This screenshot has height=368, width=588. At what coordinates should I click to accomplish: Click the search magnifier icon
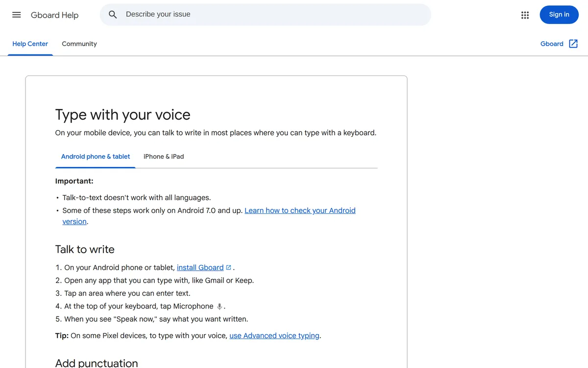coord(113,15)
